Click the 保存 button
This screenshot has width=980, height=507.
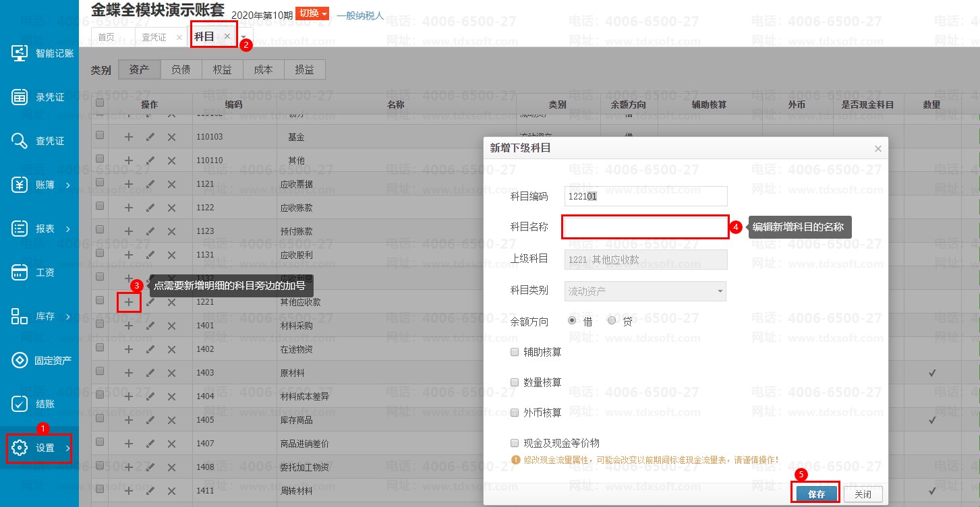tap(816, 494)
